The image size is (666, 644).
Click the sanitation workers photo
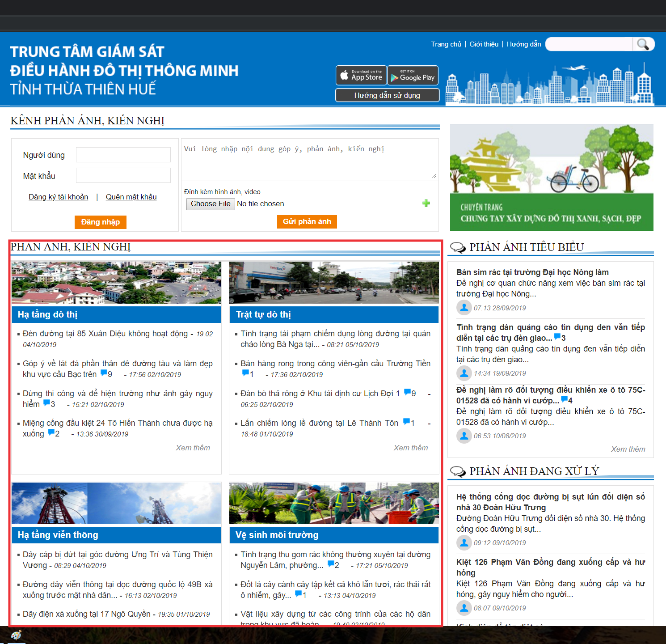click(334, 503)
